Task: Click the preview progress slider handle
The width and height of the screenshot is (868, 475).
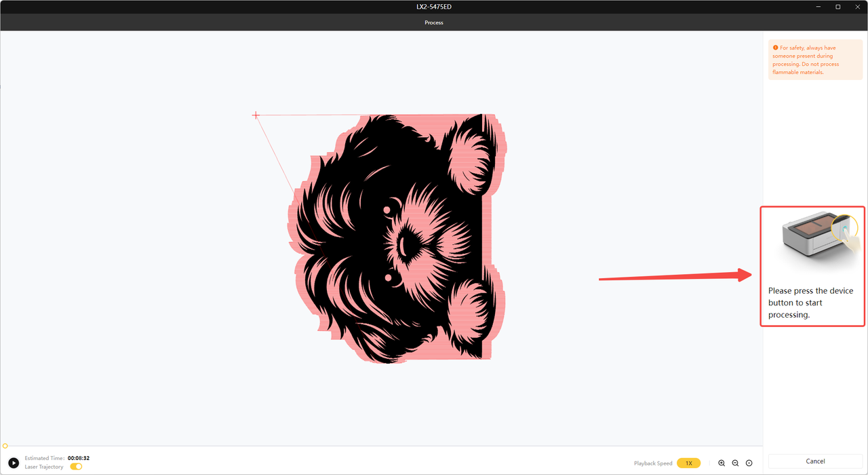Action: click(5, 446)
